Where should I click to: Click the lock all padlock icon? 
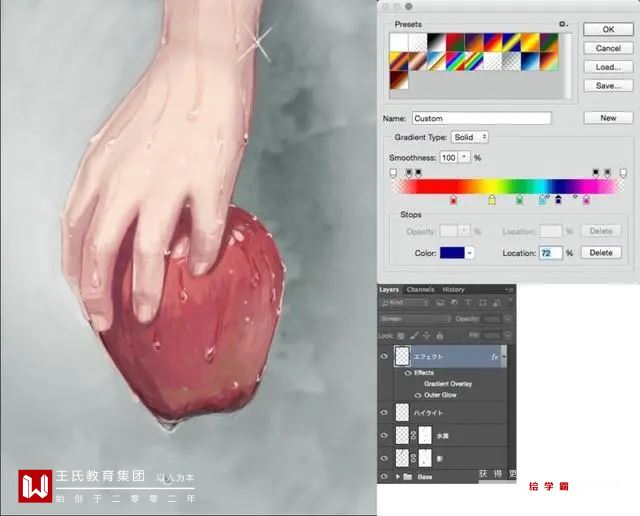(440, 336)
